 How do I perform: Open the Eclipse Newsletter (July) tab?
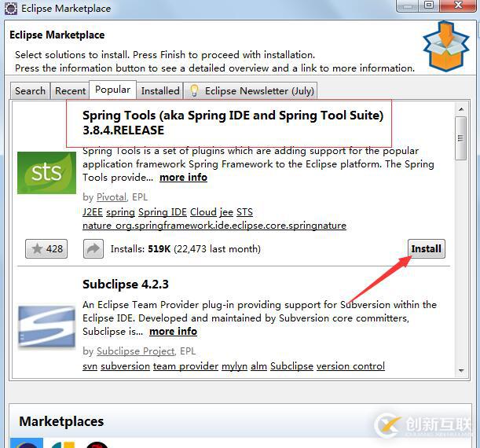pos(251,91)
